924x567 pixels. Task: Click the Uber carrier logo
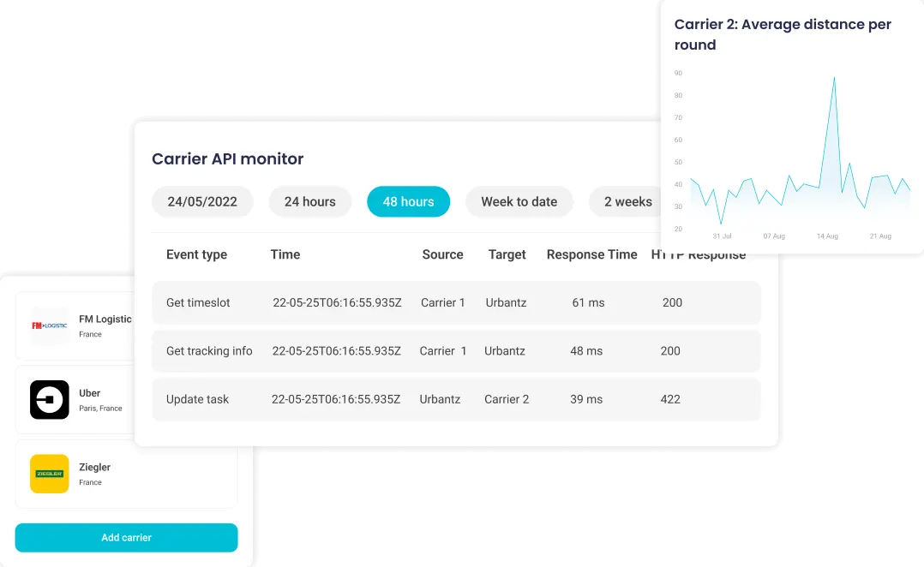(x=50, y=400)
